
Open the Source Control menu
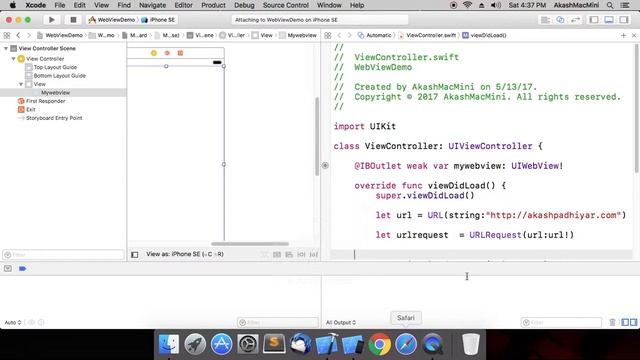286,5
